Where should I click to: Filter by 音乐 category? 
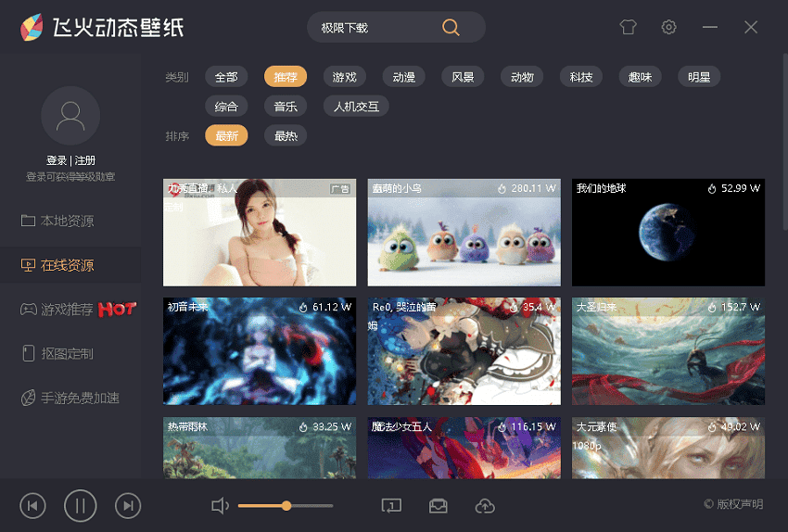(286, 107)
